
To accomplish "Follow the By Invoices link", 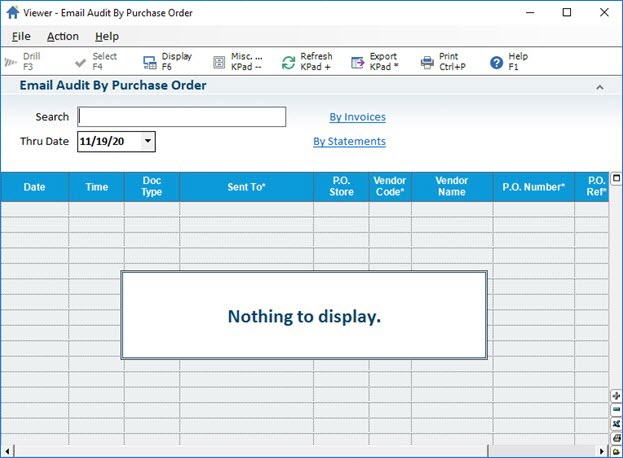I will (x=357, y=117).
